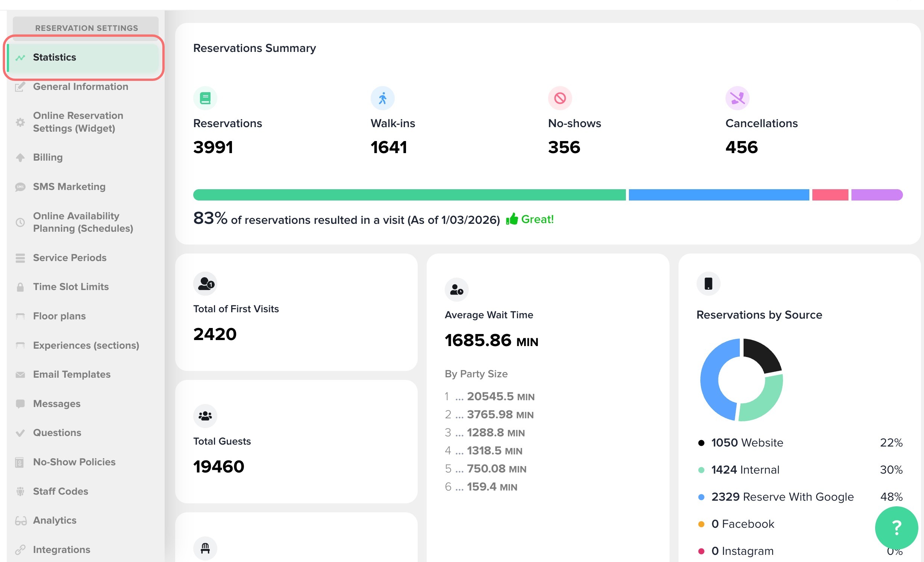Click the chair icon in bottom card
The height and width of the screenshot is (562, 924).
(205, 548)
